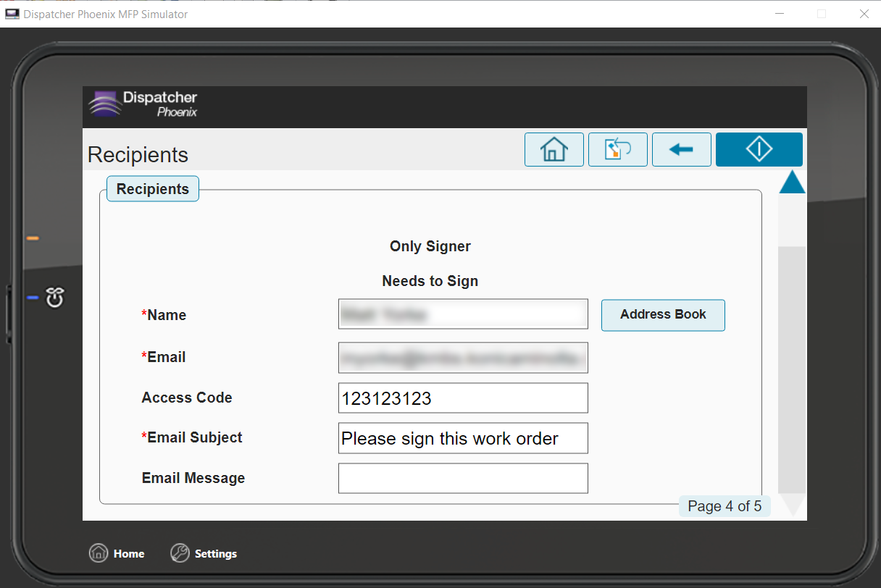Click the up triangle scroll arrow
This screenshot has width=881, height=588.
793,182
